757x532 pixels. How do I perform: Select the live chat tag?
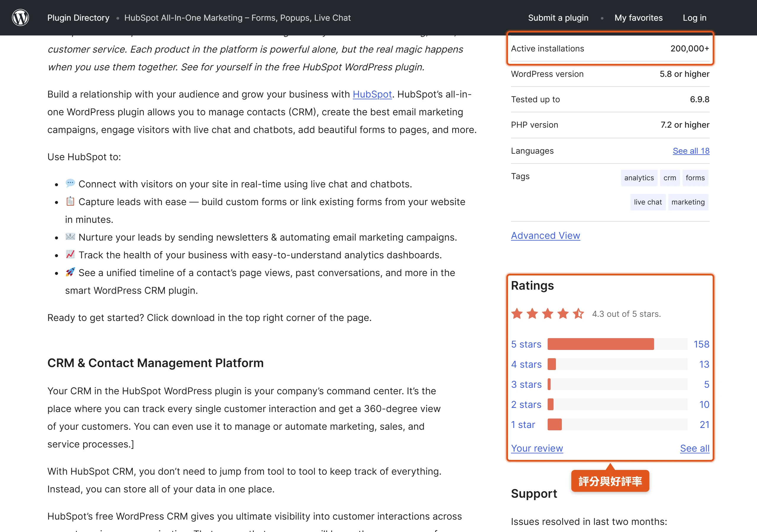(648, 202)
